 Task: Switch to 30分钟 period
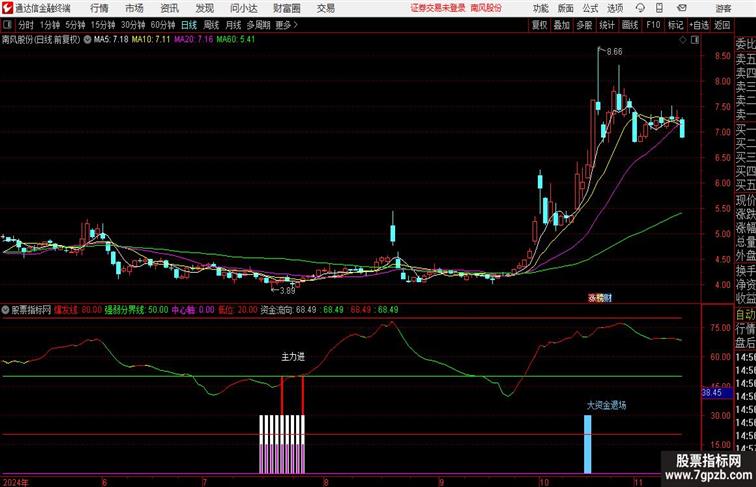click(133, 25)
